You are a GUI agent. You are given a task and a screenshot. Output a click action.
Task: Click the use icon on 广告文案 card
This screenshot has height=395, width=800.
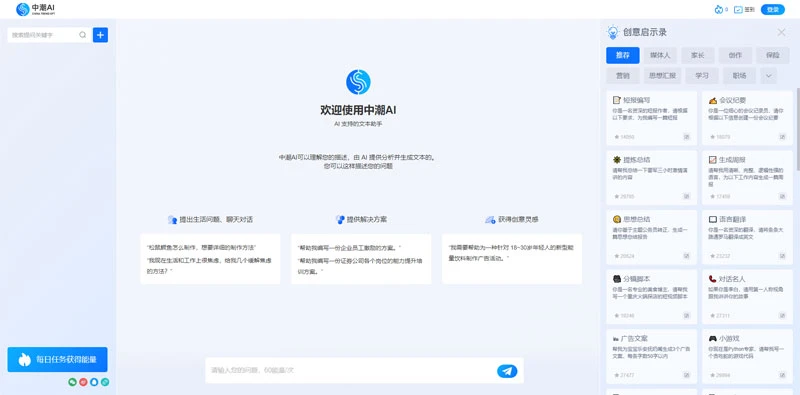click(687, 375)
